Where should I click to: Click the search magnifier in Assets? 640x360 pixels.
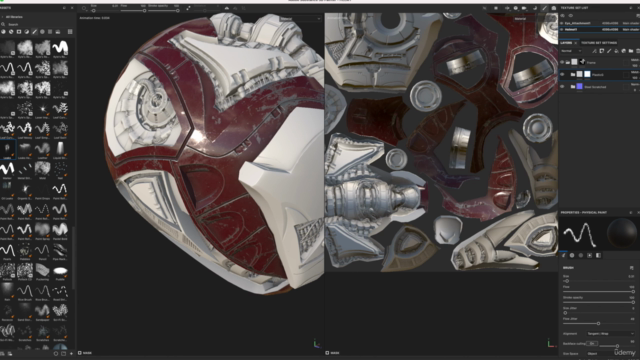(3, 24)
